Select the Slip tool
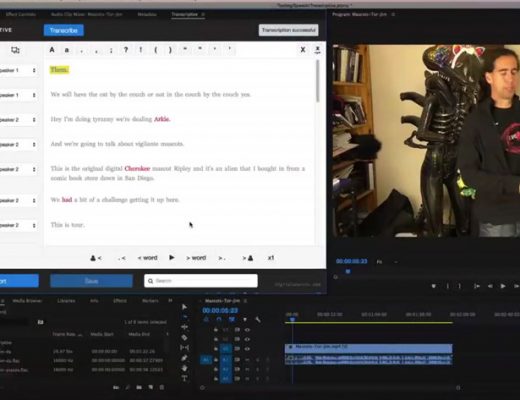Image resolution: width=520 pixels, height=400 pixels. coord(184,348)
